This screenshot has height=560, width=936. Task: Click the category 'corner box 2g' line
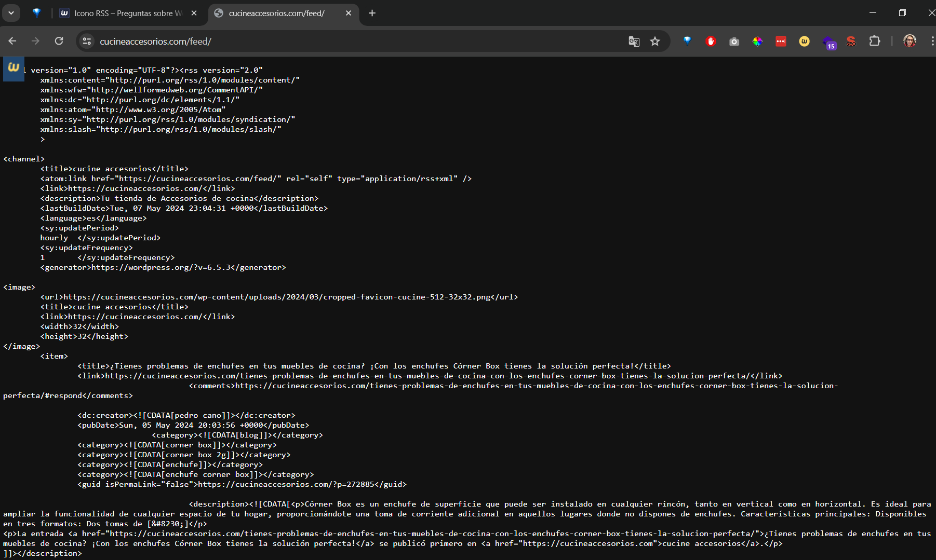click(x=184, y=455)
